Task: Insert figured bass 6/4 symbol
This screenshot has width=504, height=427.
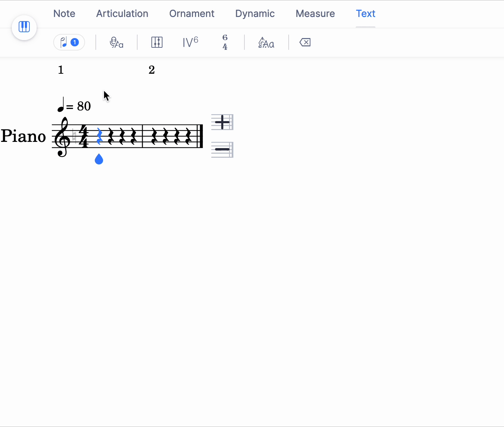Action: tap(225, 42)
